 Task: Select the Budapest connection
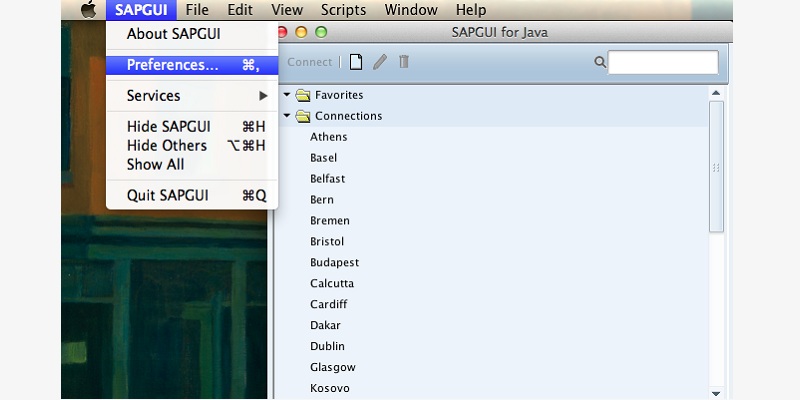click(x=335, y=263)
